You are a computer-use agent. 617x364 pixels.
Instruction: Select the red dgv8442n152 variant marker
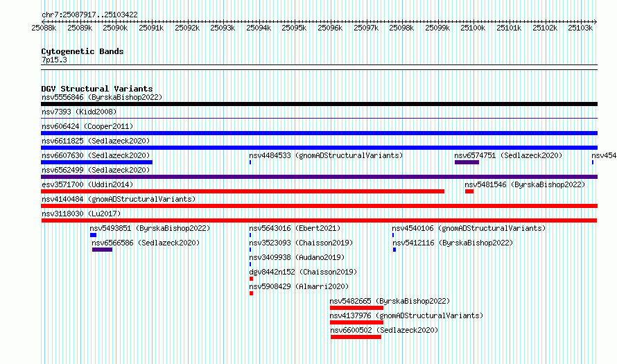(x=251, y=279)
